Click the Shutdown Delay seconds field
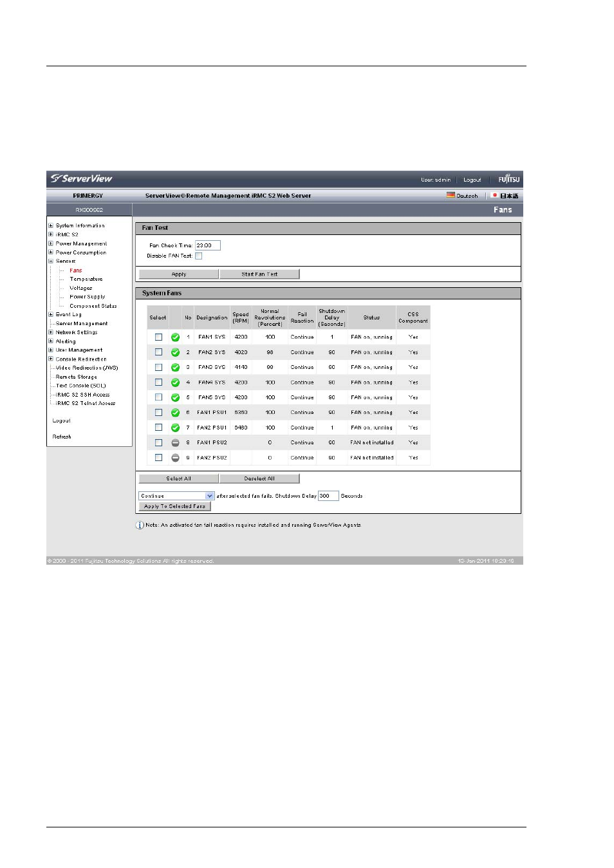This screenshot has height=868, width=614. [x=328, y=496]
